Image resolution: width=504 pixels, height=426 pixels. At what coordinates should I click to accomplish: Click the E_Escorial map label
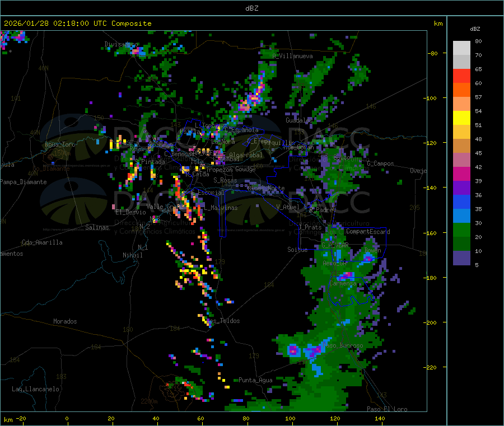pyautogui.click(x=207, y=193)
